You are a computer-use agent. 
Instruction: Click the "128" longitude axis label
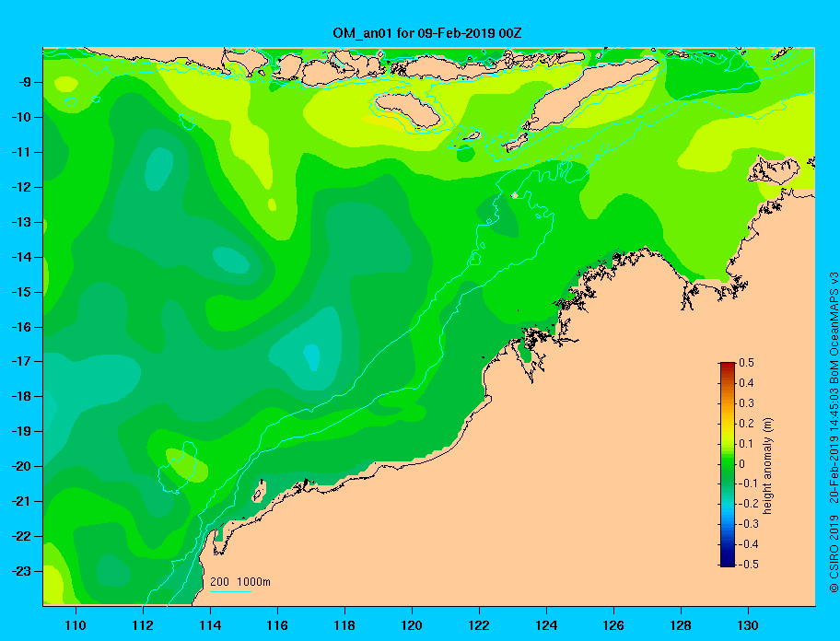click(x=681, y=625)
